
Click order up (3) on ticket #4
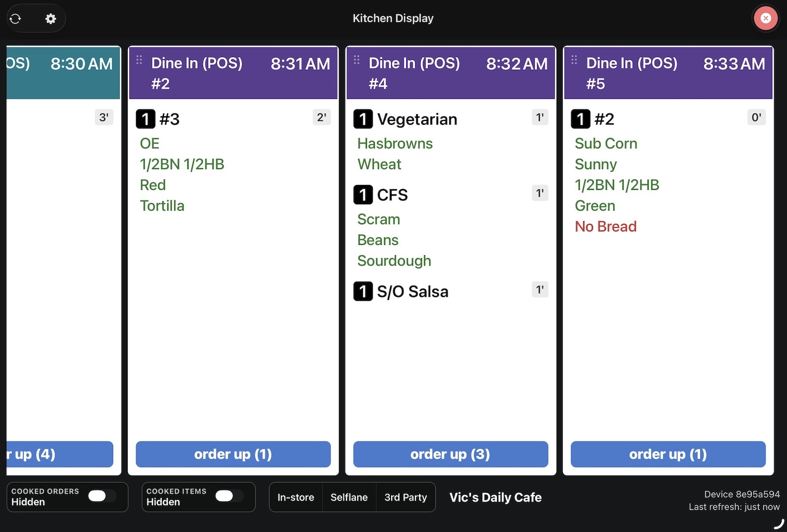[450, 454]
